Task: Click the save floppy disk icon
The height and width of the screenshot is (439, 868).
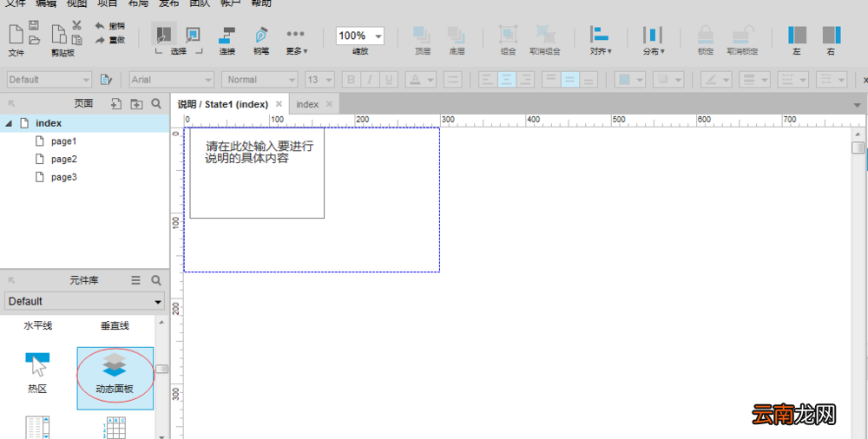Action: 34,25
